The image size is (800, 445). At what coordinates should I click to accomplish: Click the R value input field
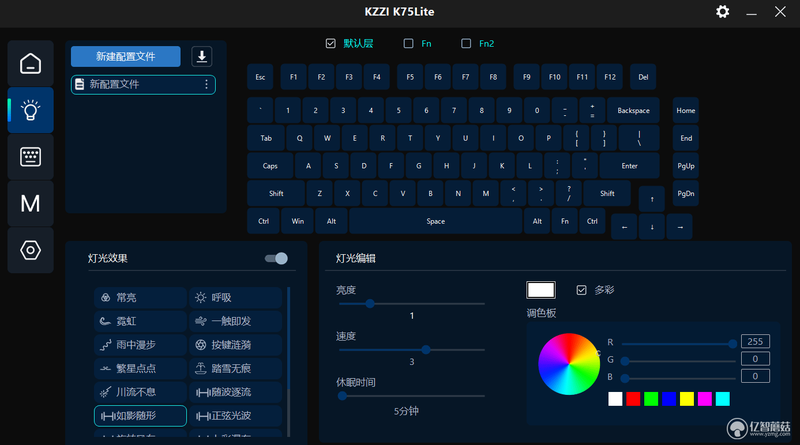(755, 341)
